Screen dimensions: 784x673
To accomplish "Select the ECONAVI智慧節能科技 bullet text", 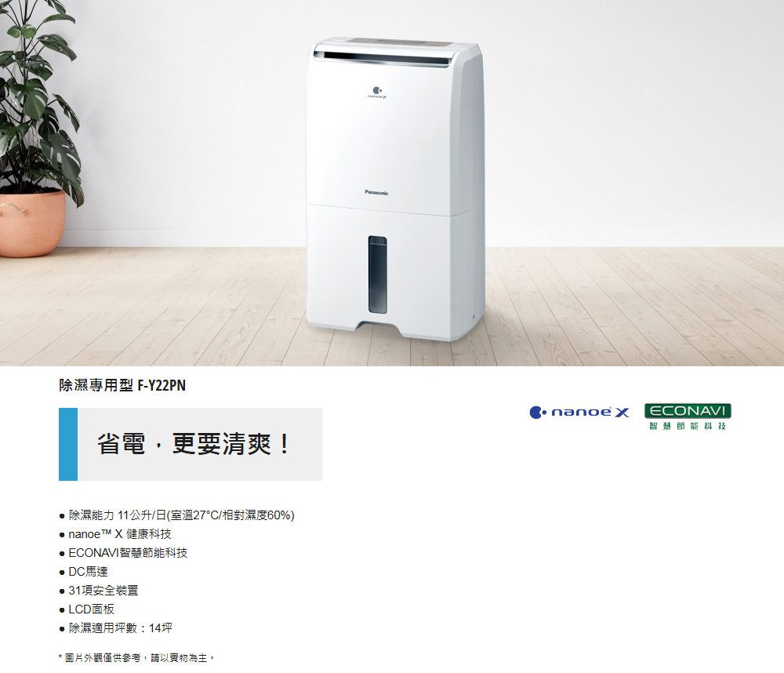I will 128,553.
